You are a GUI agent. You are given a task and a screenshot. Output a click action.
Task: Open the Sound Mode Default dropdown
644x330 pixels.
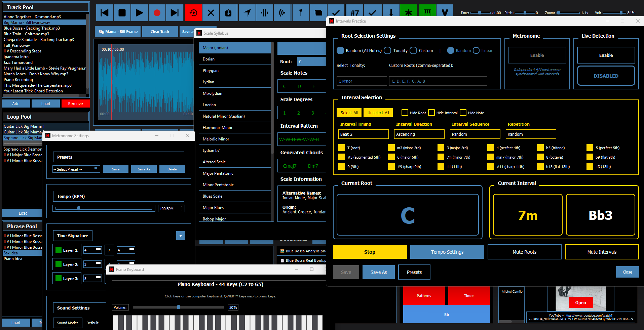(x=96, y=323)
